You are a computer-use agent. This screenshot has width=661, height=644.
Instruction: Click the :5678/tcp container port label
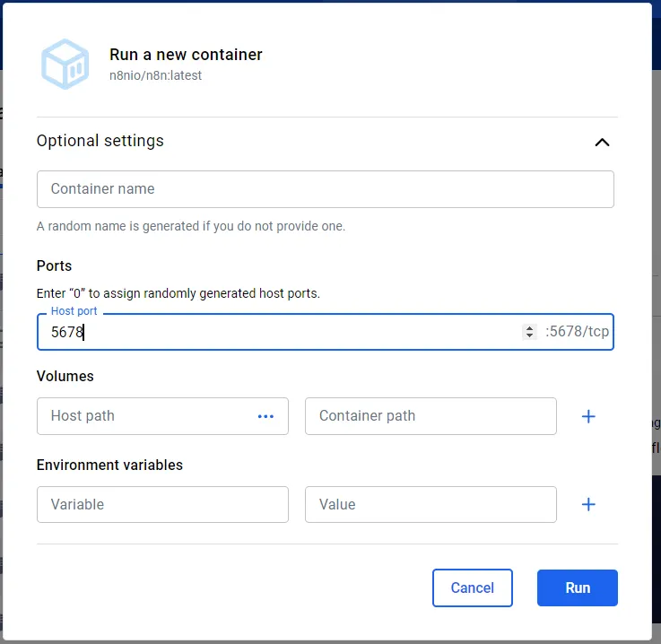(x=577, y=332)
